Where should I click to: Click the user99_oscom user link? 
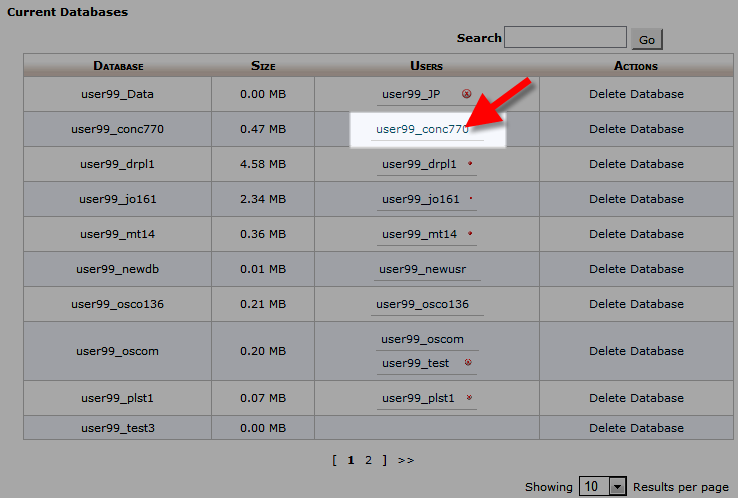[422, 339]
